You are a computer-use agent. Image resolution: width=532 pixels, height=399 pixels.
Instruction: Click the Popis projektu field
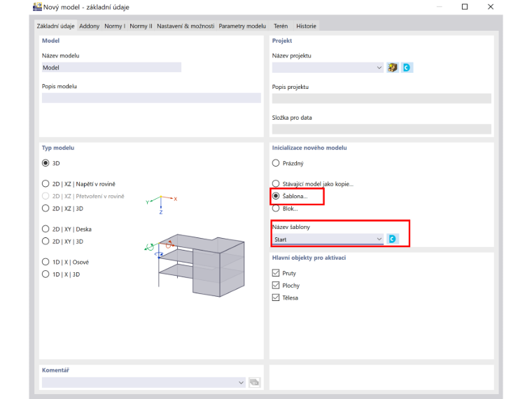(x=381, y=99)
